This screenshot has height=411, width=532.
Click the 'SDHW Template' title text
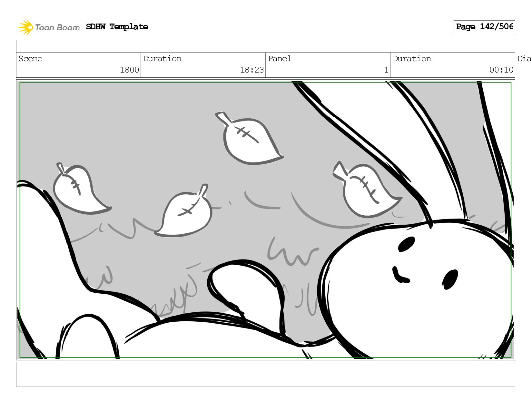(117, 27)
